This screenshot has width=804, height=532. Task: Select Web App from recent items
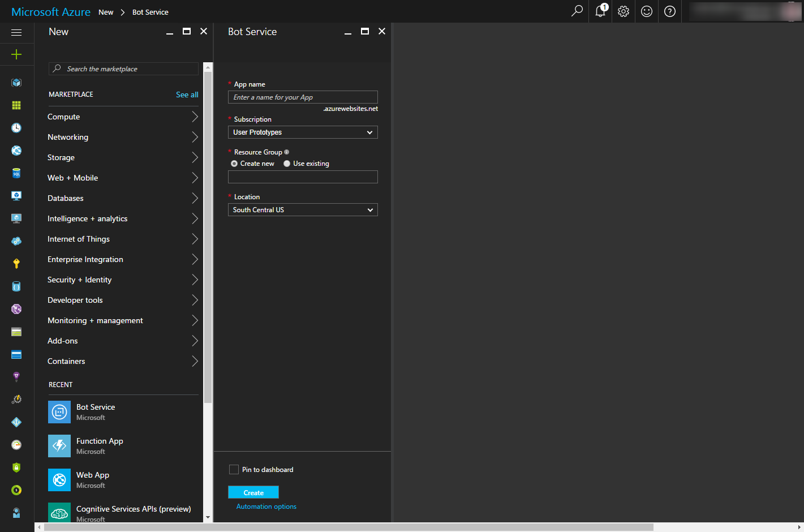123,480
